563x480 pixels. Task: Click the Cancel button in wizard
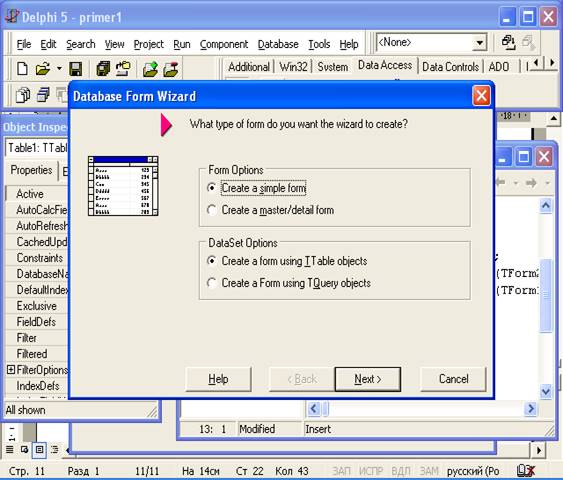pyautogui.click(x=453, y=379)
